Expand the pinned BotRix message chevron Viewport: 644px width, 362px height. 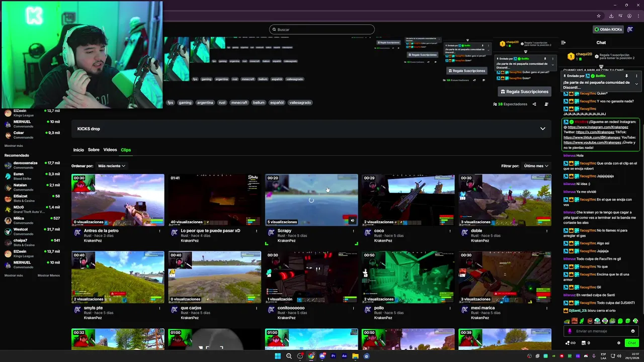(x=636, y=84)
